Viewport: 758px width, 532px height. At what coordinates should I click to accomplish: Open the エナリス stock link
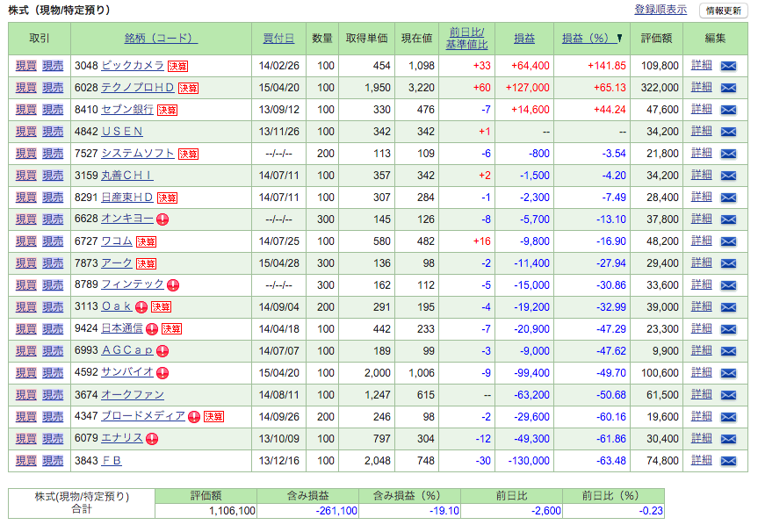122,438
